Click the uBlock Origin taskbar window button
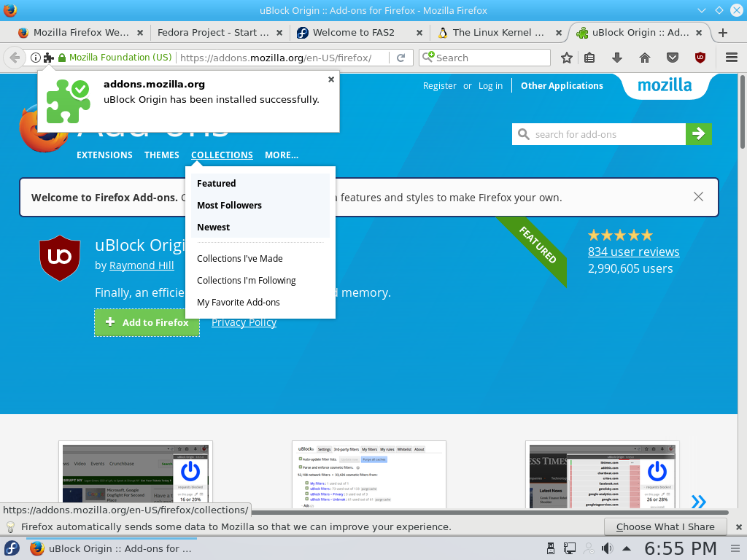The width and height of the screenshot is (747, 560). coord(112,548)
